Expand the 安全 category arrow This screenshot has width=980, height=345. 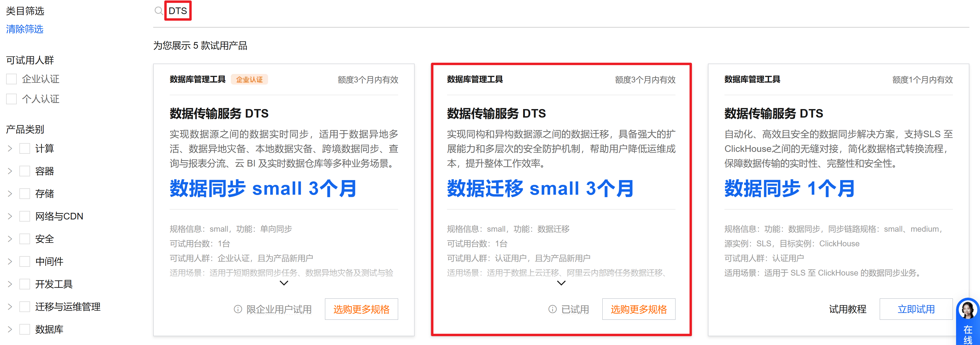(x=10, y=239)
